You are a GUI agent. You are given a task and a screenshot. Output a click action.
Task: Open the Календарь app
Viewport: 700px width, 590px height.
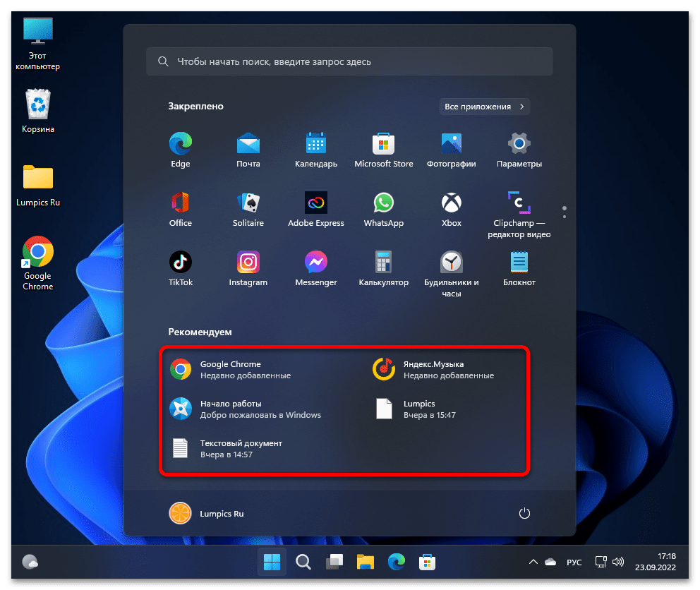316,150
